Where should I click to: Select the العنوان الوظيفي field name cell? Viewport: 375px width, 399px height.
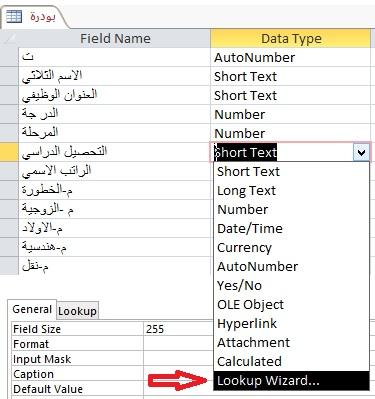click(x=115, y=95)
